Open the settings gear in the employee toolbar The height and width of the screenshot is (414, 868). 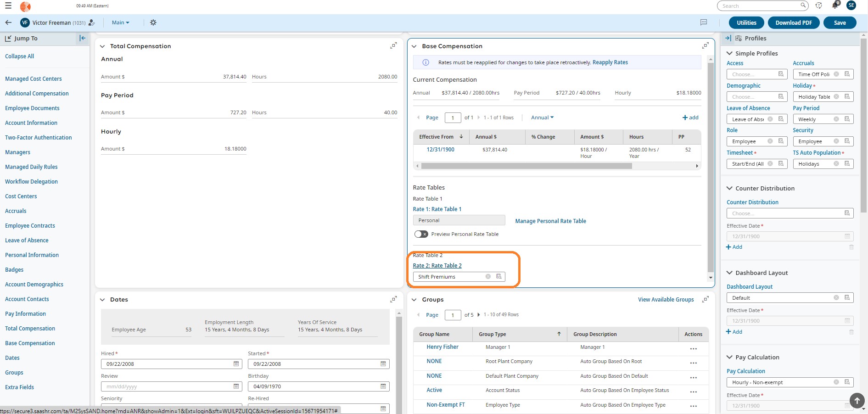[153, 22]
